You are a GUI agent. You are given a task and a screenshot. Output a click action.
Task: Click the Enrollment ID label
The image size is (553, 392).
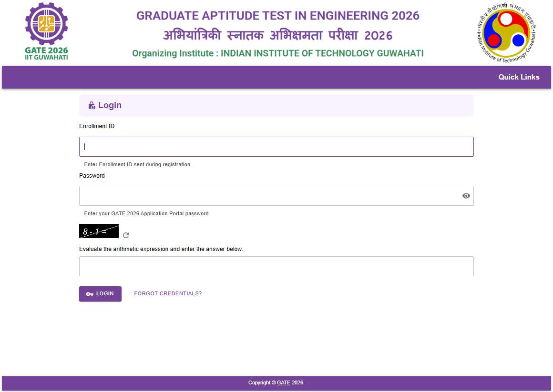(x=97, y=126)
